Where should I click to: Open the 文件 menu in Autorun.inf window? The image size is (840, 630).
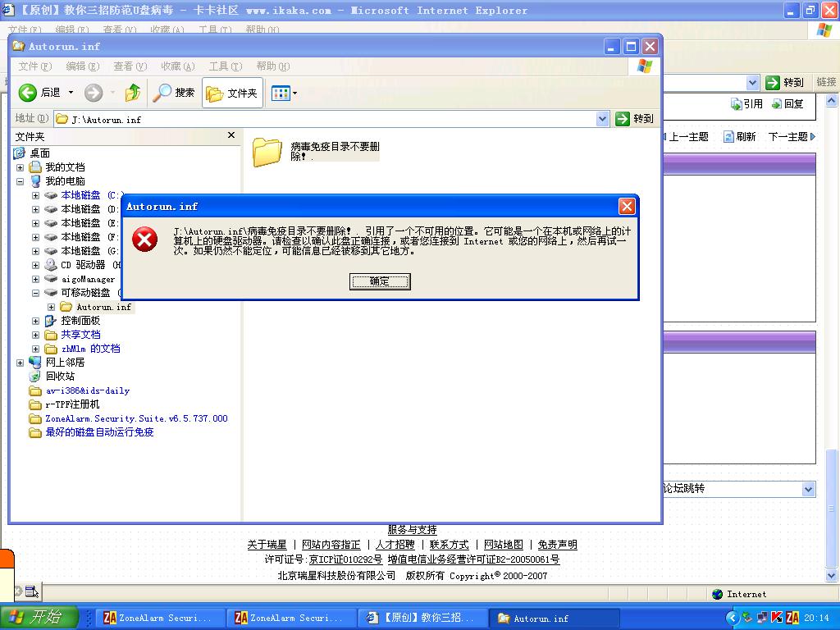(34, 66)
